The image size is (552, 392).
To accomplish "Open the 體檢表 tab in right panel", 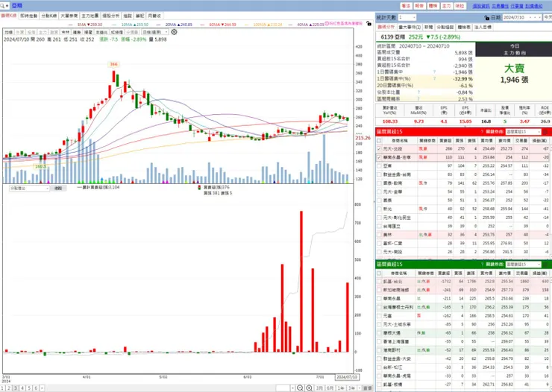I will [464, 27].
